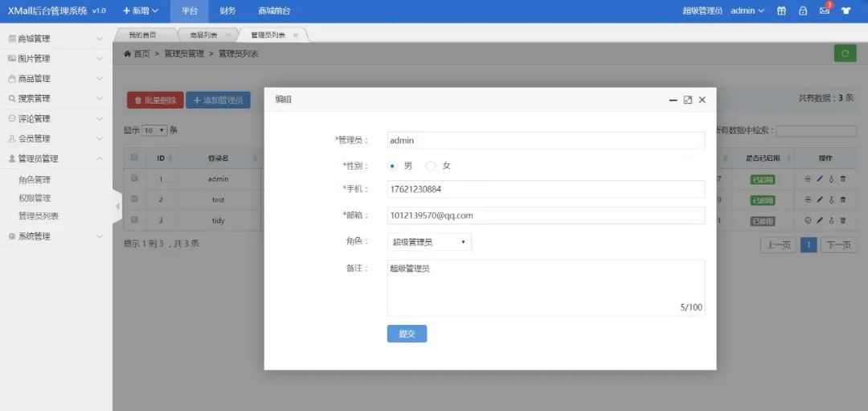The image size is (868, 411).
Task: Switch to the 平台 top menu
Action: [190, 11]
